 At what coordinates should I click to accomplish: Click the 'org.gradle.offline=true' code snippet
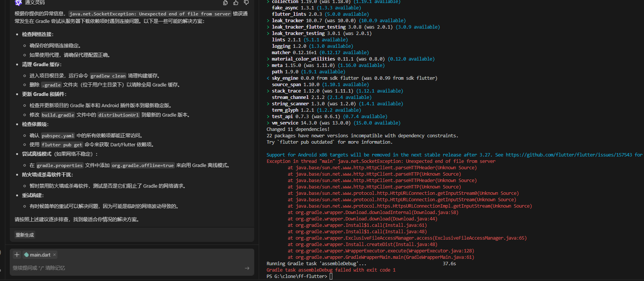tap(143, 166)
